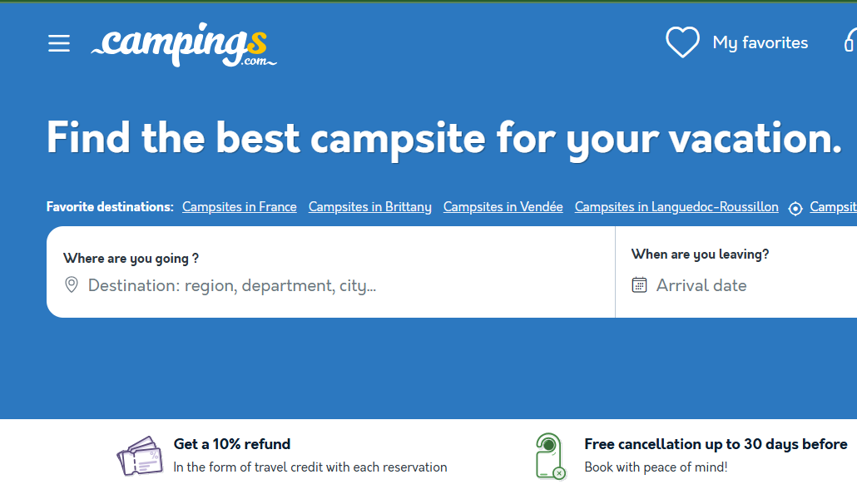857x504 pixels.
Task: Click the geolocation target icon
Action: pyautogui.click(x=795, y=208)
